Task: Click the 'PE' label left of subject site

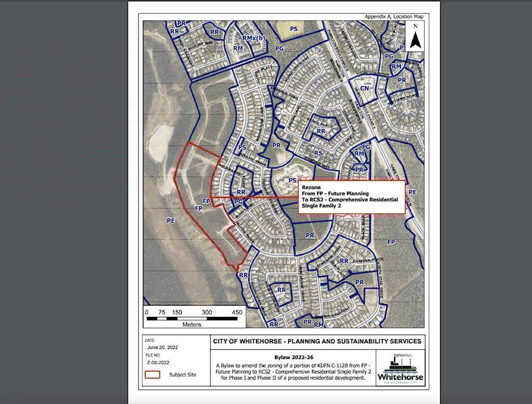Action: (x=171, y=221)
